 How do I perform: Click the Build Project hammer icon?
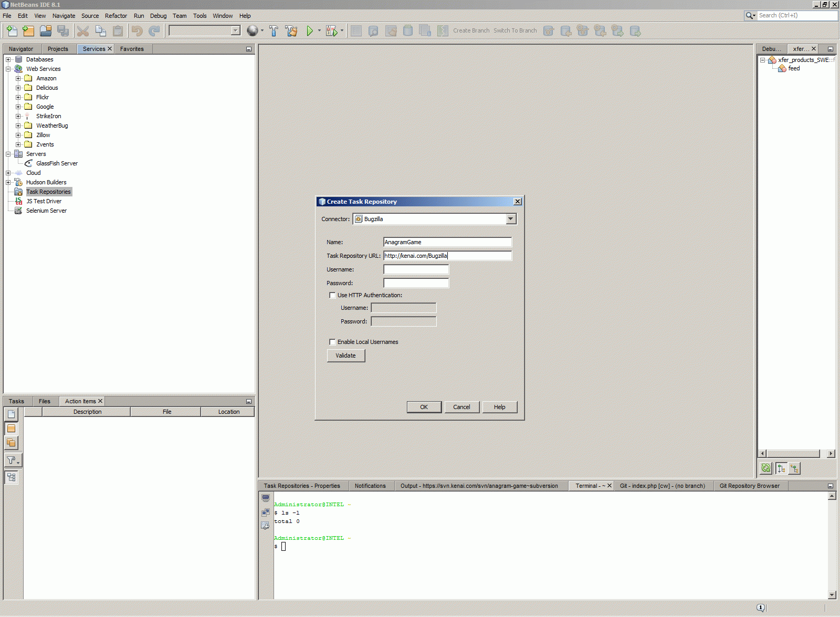pos(274,31)
